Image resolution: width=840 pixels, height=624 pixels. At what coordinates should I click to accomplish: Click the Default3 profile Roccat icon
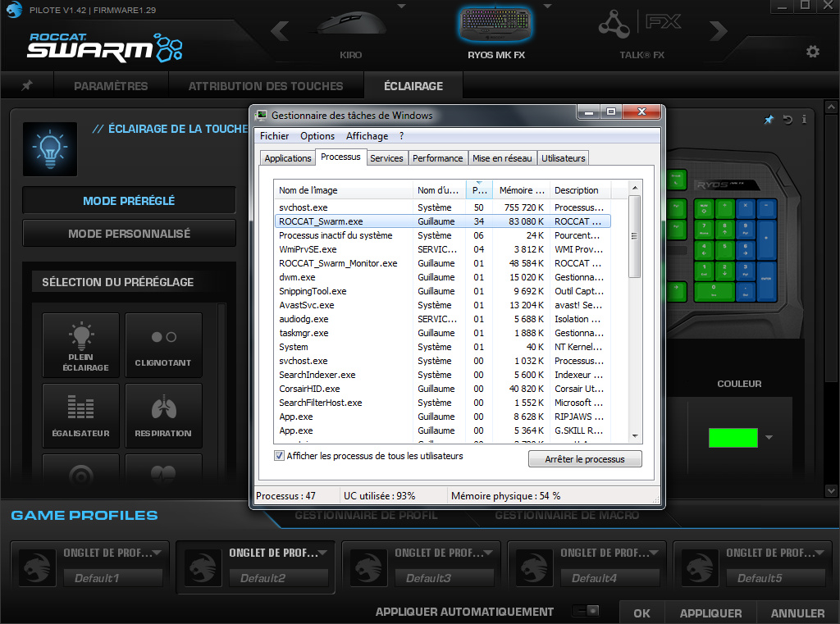point(368,567)
